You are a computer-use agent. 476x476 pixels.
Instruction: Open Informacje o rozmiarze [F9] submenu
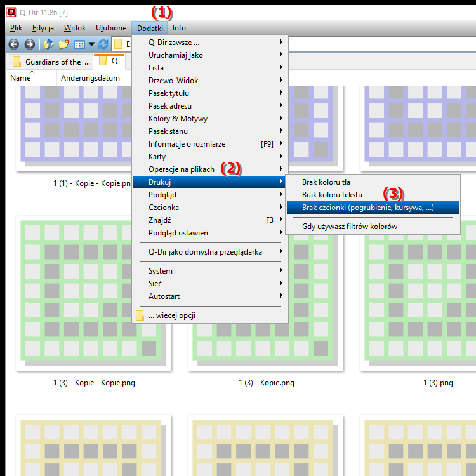[210, 144]
